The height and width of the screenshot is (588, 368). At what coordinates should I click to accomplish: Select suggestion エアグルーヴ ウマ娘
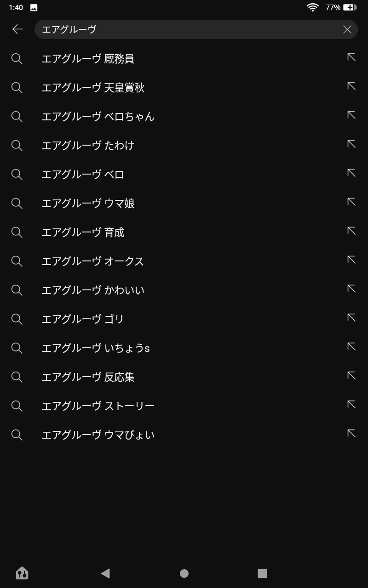tap(88, 204)
